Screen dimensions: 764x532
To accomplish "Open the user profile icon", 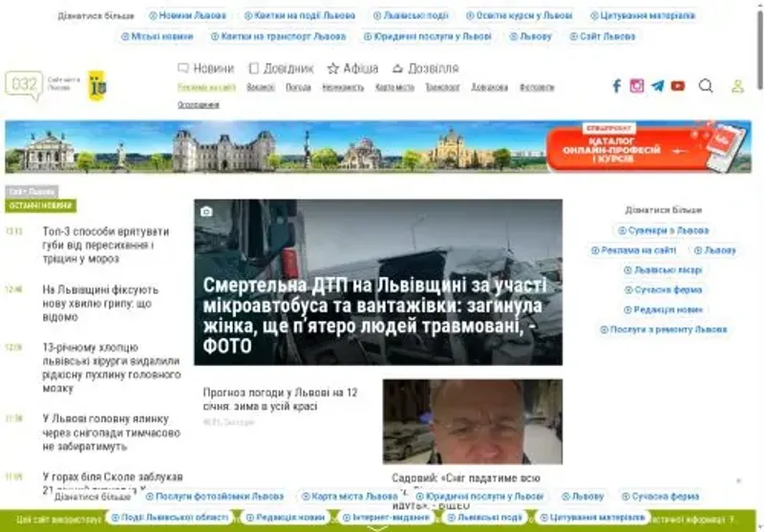I will (737, 86).
